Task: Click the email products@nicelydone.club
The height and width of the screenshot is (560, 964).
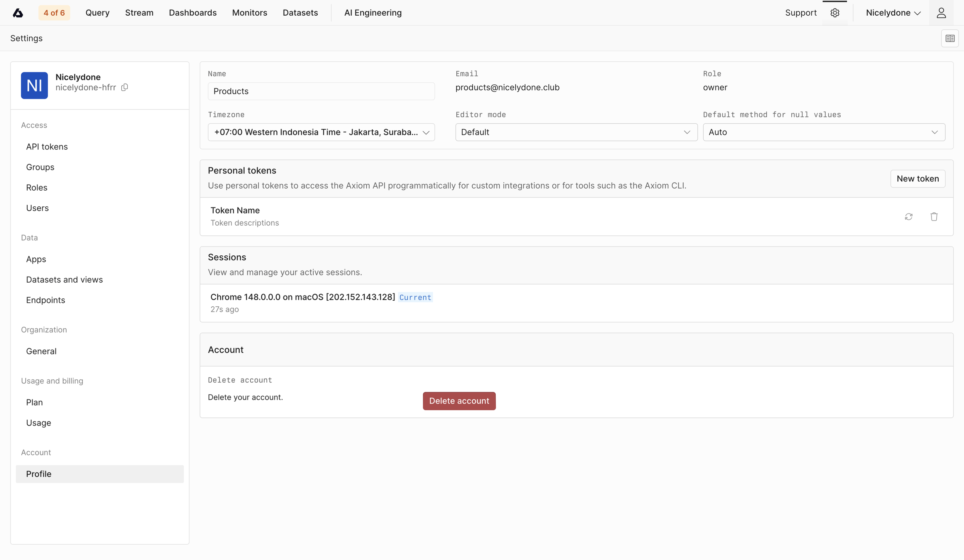Action: tap(507, 88)
